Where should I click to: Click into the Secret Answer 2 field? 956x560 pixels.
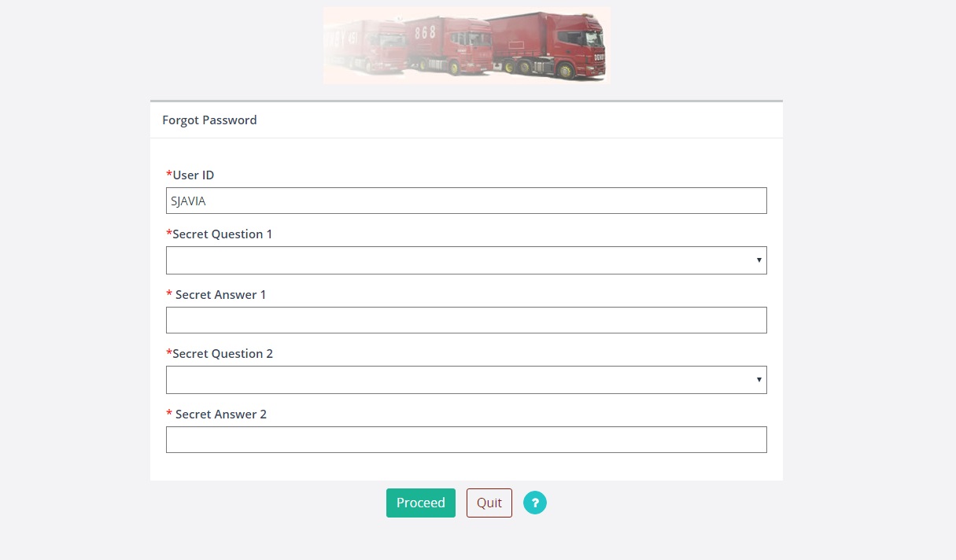pyautogui.click(x=467, y=440)
